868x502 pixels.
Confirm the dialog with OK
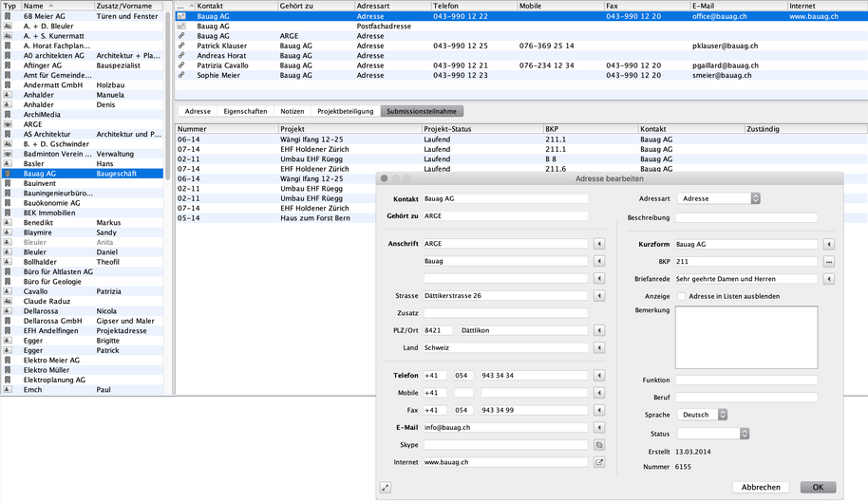[x=817, y=487]
